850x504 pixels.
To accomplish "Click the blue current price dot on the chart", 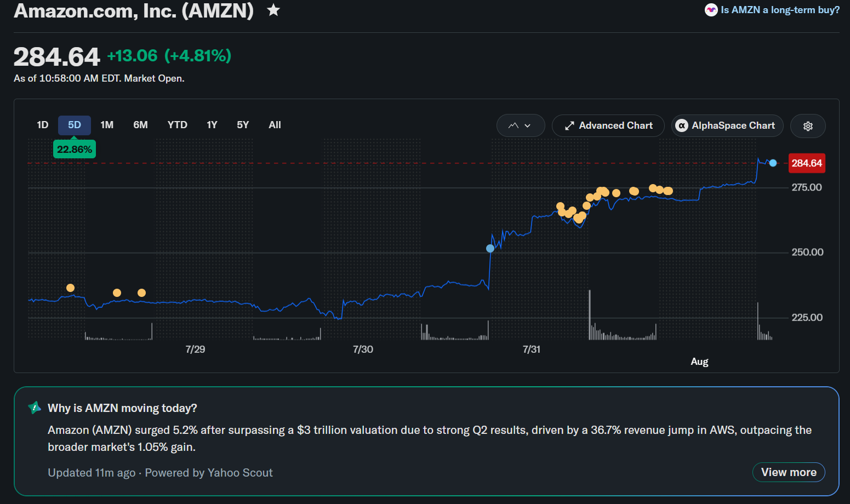I will 773,163.
